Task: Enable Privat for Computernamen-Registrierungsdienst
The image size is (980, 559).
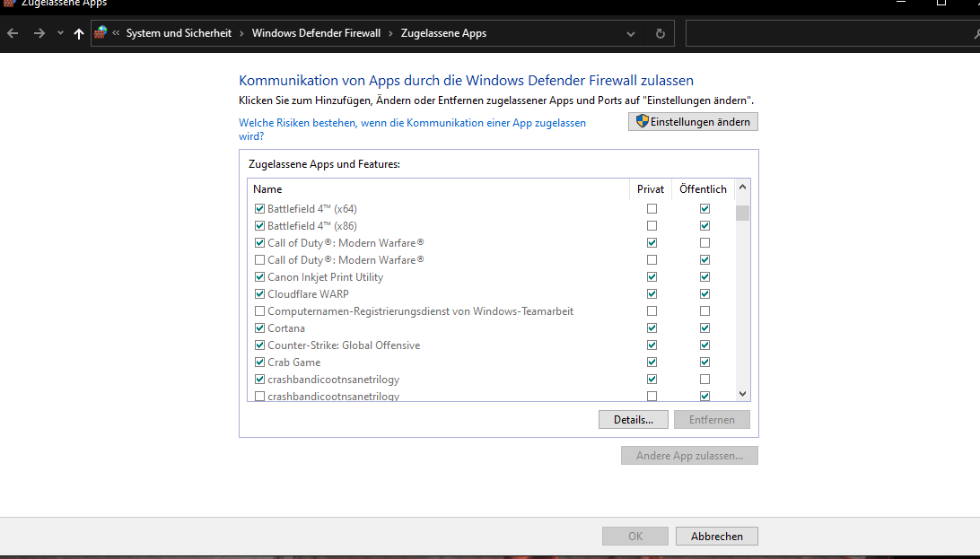Action: coord(652,311)
